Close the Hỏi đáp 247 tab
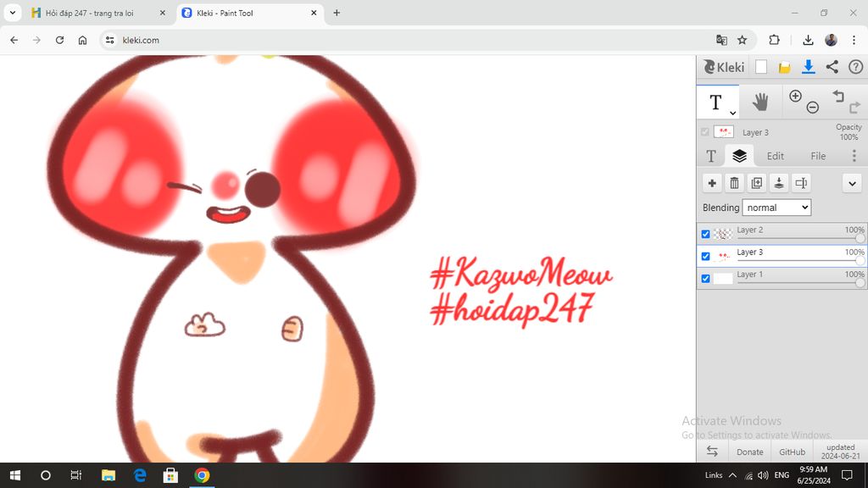This screenshot has width=868, height=488. (x=162, y=13)
